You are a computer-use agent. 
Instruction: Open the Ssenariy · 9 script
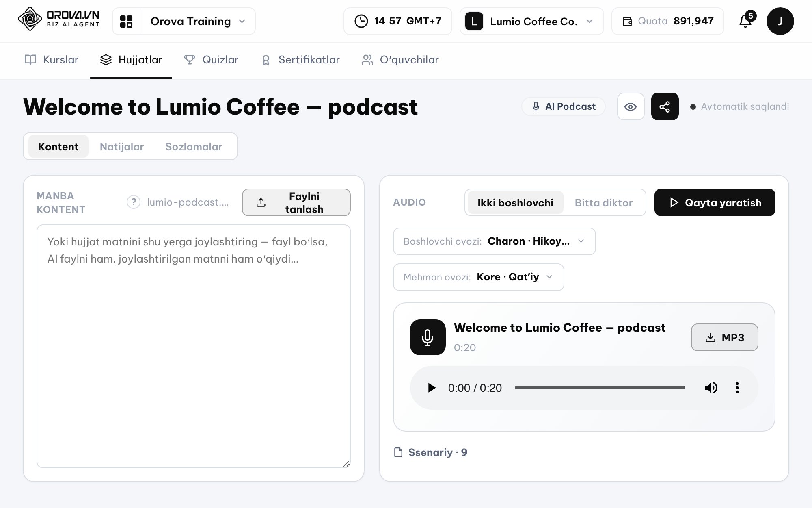(431, 452)
